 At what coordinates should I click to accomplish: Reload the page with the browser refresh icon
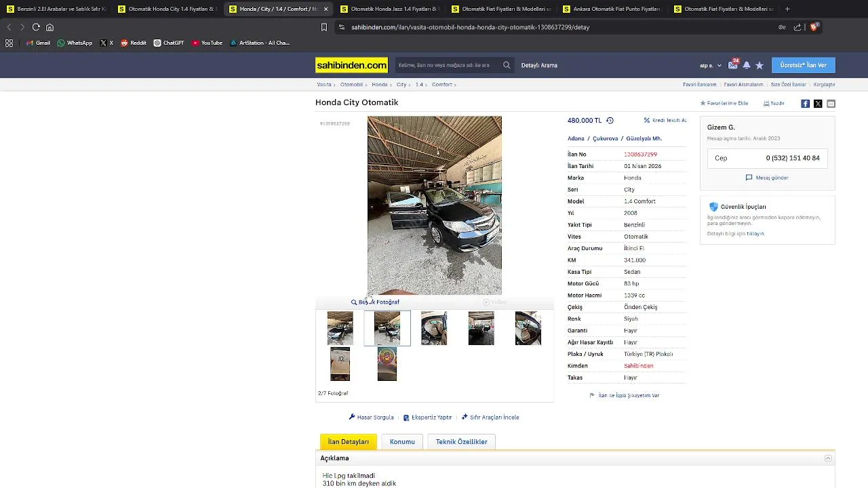click(36, 27)
